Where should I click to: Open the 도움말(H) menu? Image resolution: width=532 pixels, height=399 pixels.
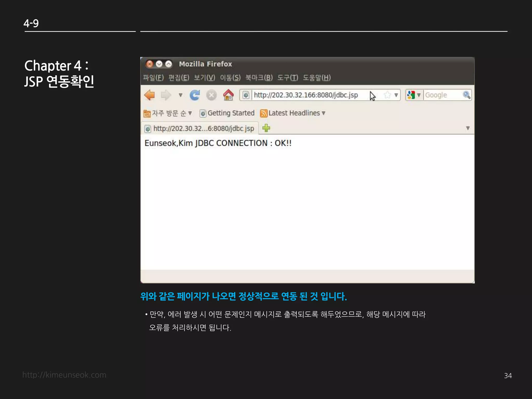tap(317, 78)
